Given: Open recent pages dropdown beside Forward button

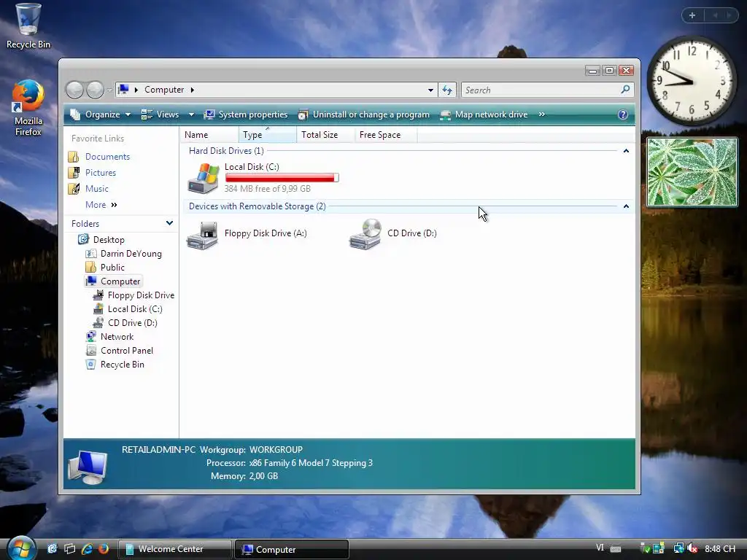Looking at the screenshot, I should pyautogui.click(x=109, y=90).
